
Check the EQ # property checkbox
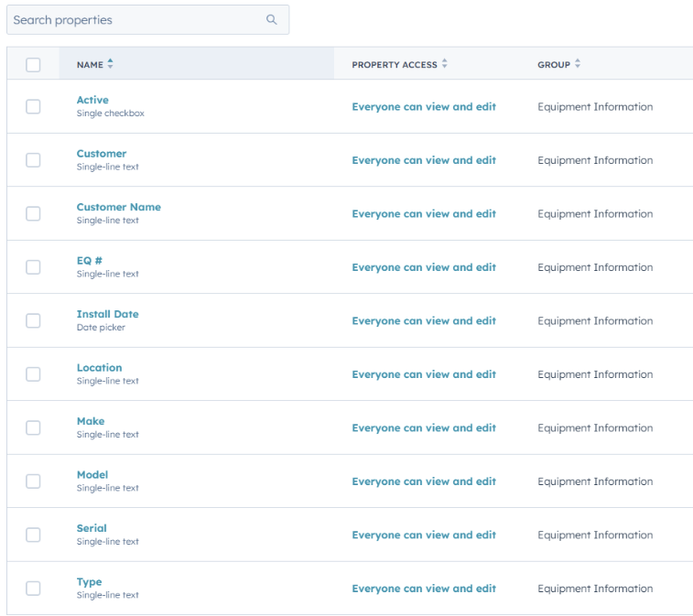point(33,267)
